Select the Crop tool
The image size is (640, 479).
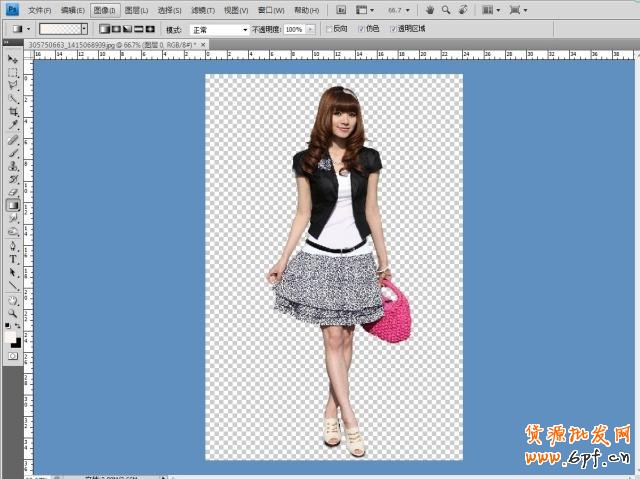13,112
